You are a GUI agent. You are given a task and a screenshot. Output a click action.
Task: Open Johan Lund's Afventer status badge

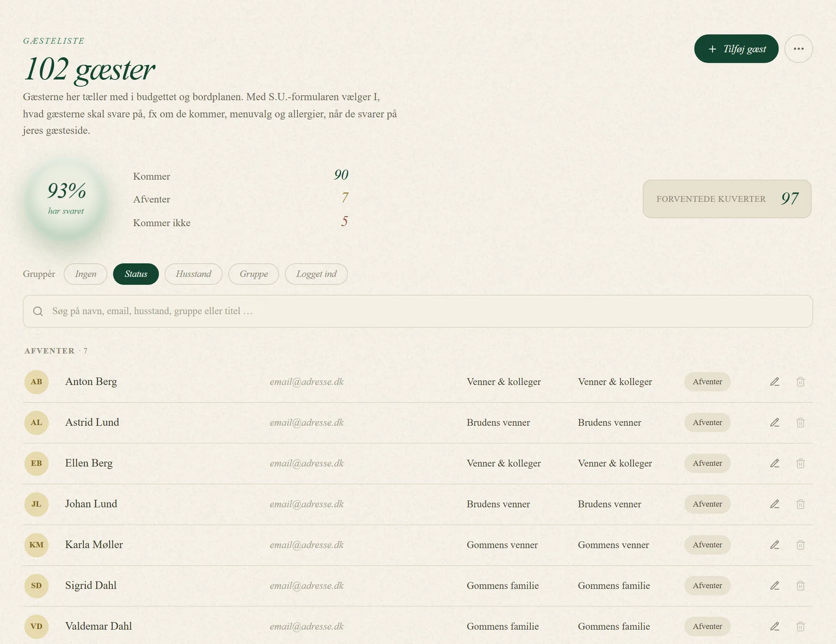coord(707,504)
